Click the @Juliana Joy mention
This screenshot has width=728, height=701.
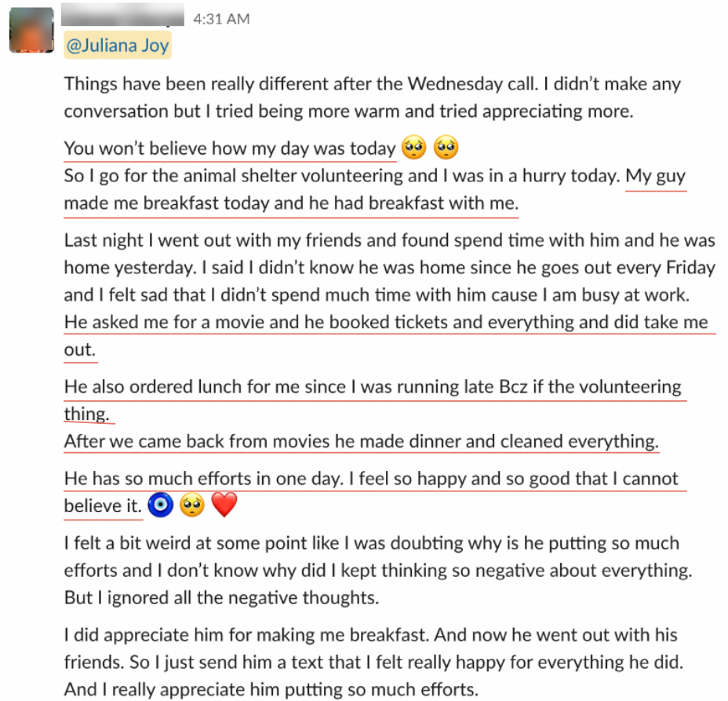coord(118,46)
